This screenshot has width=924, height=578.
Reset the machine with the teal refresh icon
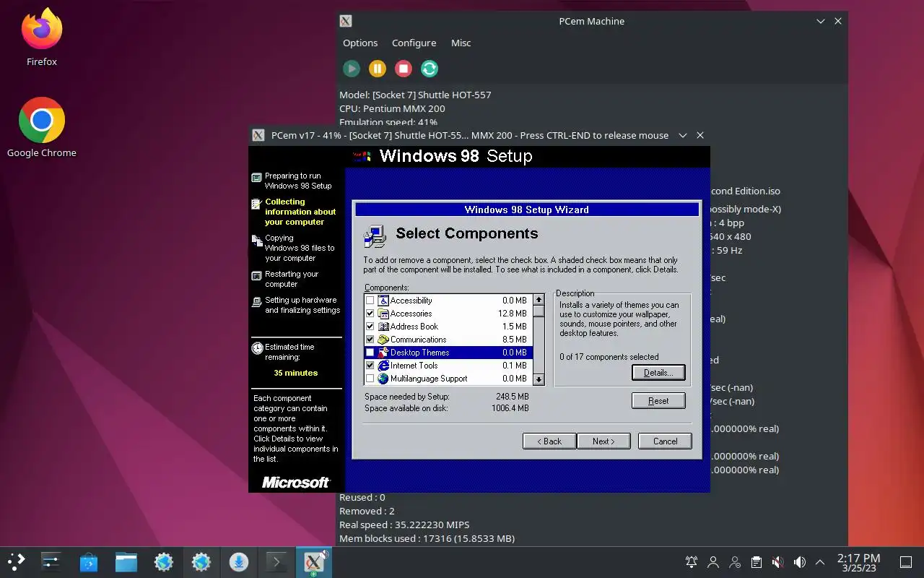point(430,69)
